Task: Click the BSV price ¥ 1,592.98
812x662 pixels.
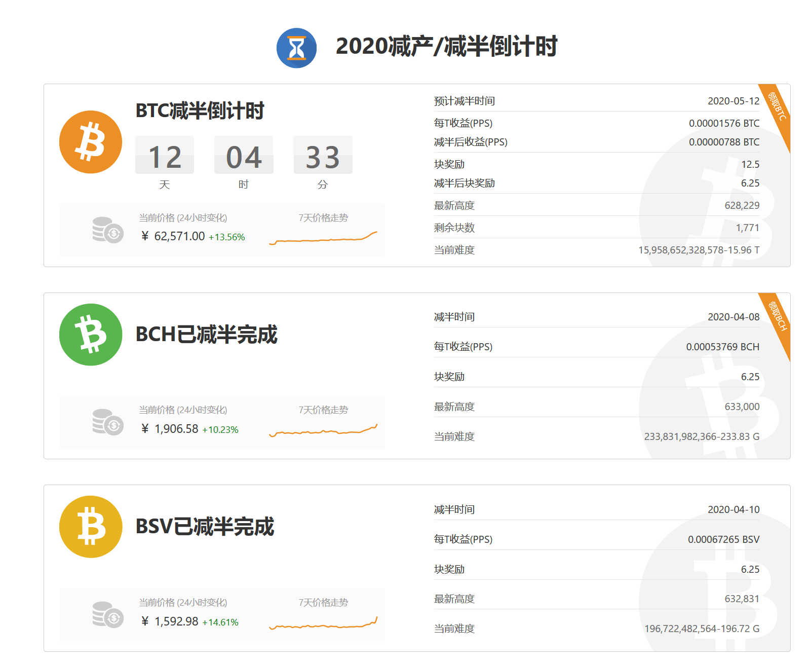Action: pos(169,621)
